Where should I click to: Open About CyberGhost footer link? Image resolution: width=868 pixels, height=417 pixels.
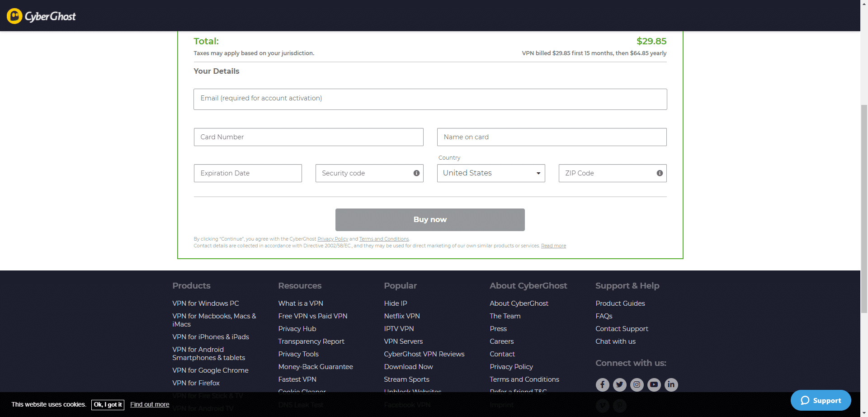[519, 303]
